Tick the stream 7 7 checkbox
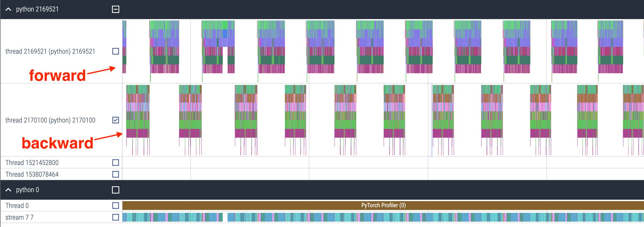 tap(115, 217)
